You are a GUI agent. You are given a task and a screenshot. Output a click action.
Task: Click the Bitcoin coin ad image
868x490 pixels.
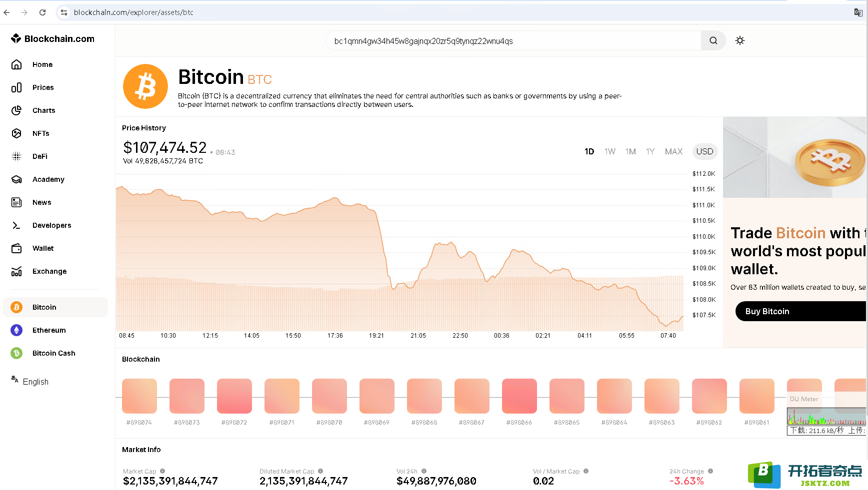(795, 157)
